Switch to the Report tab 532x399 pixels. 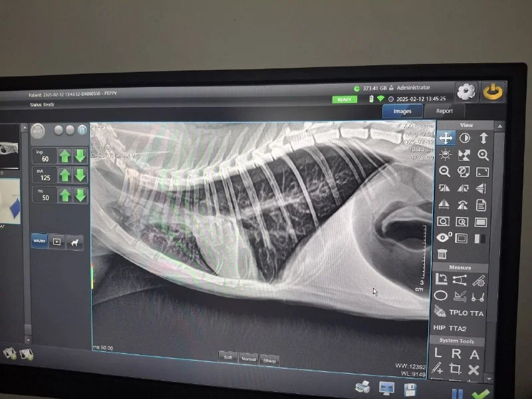pyautogui.click(x=444, y=111)
